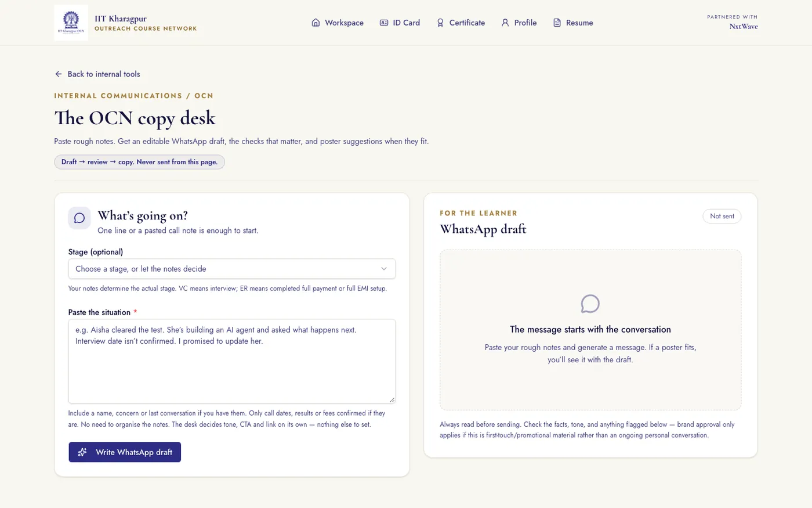
Task: Click the Outreach Course Network subtitle
Action: click(x=146, y=28)
